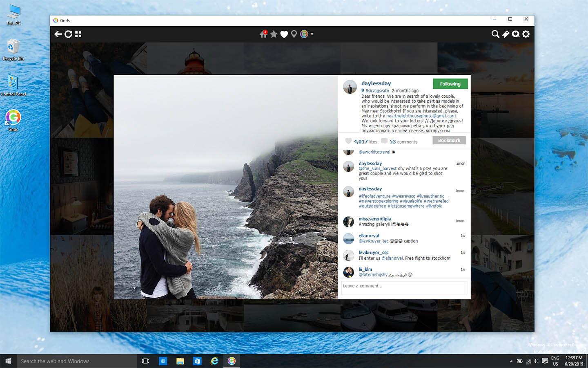Open the likes heart icon in toolbar
The width and height of the screenshot is (588, 368).
284,34
